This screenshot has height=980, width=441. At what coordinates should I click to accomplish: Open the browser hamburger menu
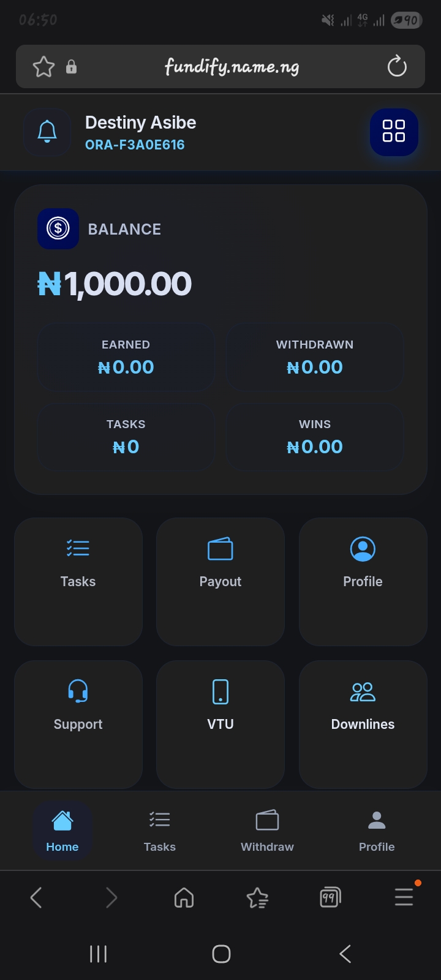[x=404, y=897]
